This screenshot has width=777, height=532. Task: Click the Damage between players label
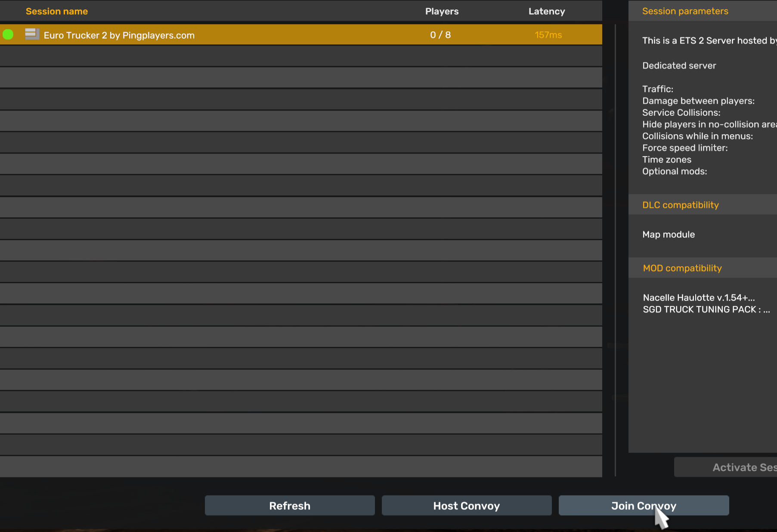tap(698, 101)
